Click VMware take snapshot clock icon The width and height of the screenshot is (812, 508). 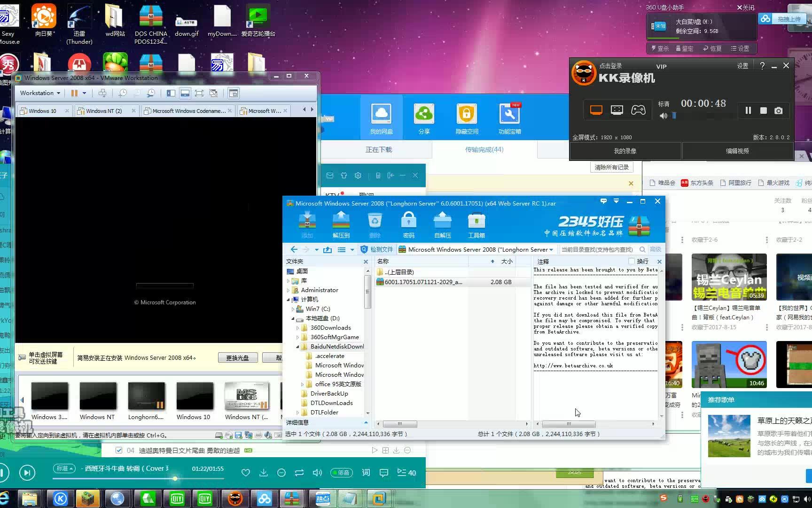(123, 93)
